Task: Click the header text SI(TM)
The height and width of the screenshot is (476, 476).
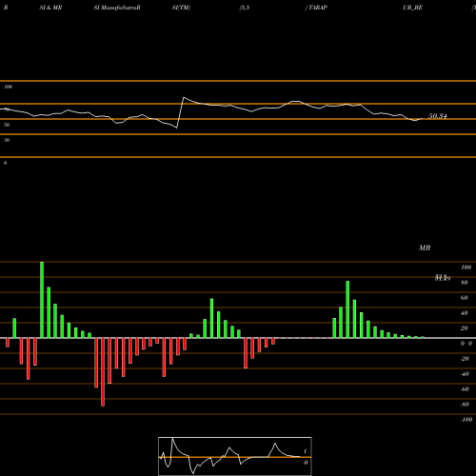Action: 181,8
